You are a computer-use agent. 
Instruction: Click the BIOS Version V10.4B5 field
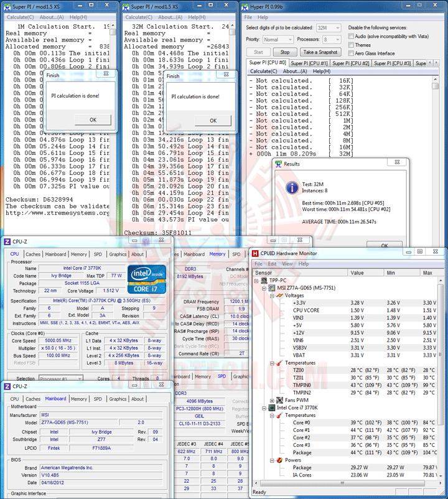101,475
